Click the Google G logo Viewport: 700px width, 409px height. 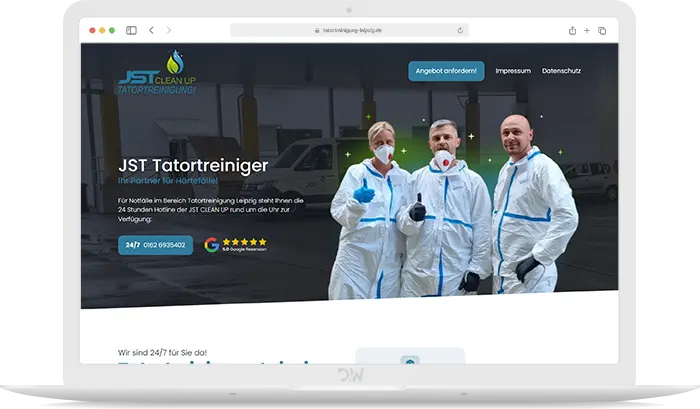click(212, 245)
